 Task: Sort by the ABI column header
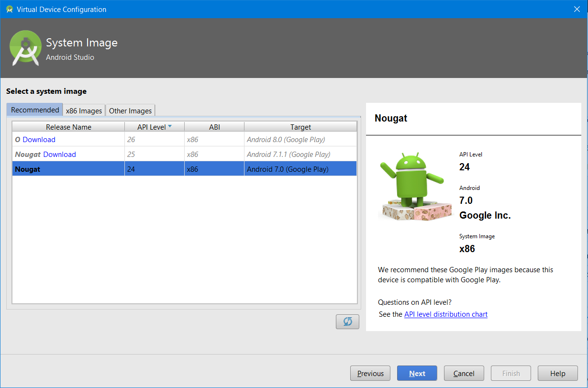point(214,127)
